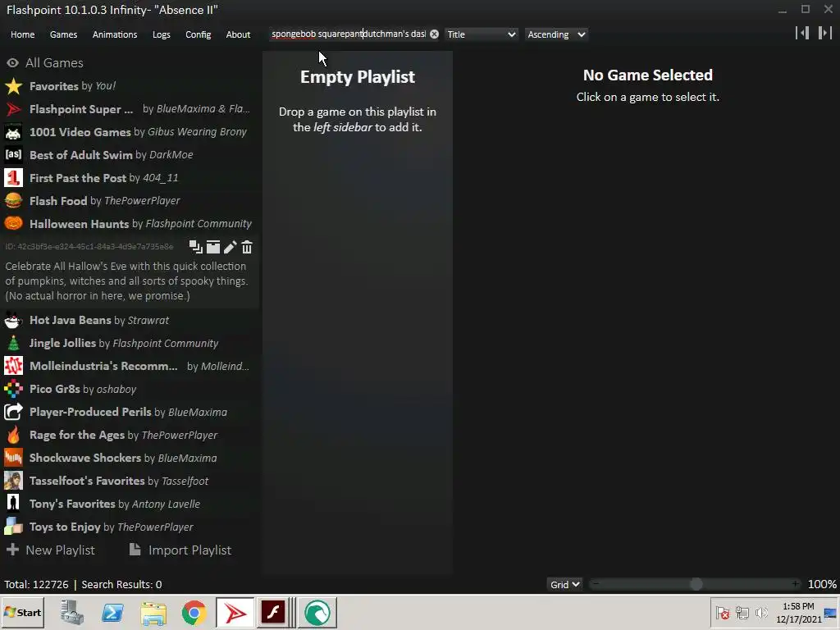Click the Halloween Haunts playlist ID text
The height and width of the screenshot is (630, 840).
tap(89, 247)
